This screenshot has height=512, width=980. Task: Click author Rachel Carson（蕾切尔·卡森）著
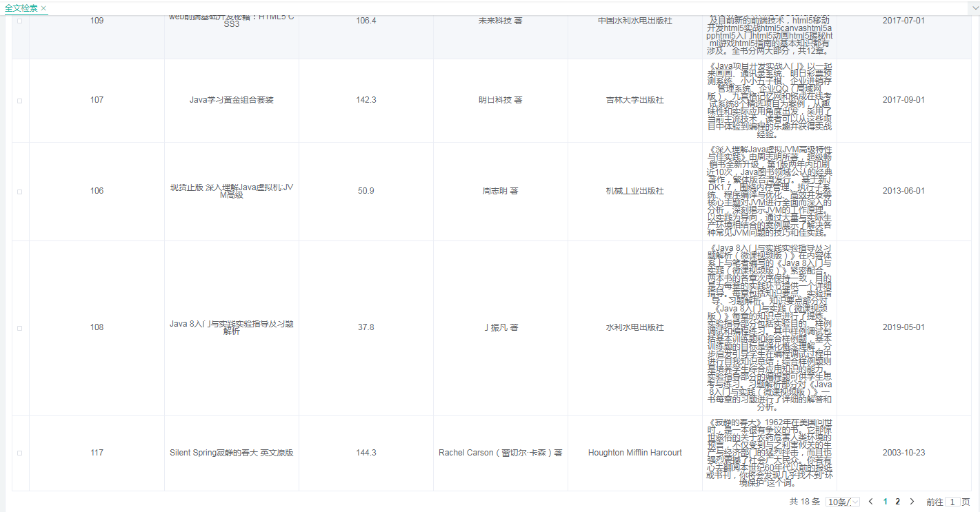pyautogui.click(x=501, y=453)
